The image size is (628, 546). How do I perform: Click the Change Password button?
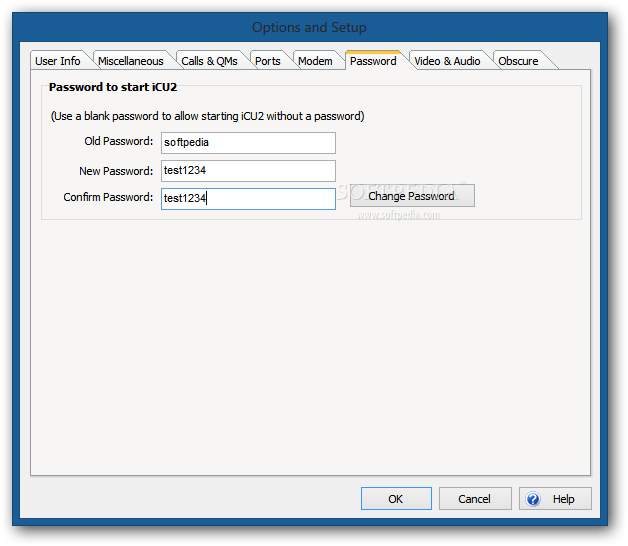tap(412, 196)
